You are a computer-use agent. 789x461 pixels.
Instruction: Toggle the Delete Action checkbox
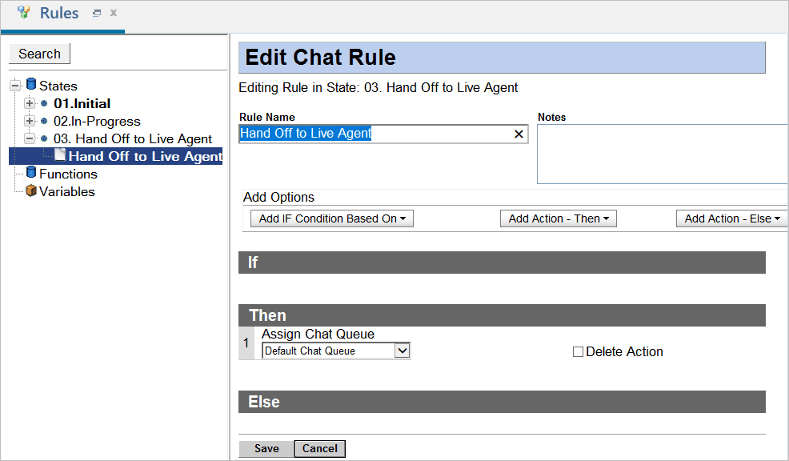point(578,352)
